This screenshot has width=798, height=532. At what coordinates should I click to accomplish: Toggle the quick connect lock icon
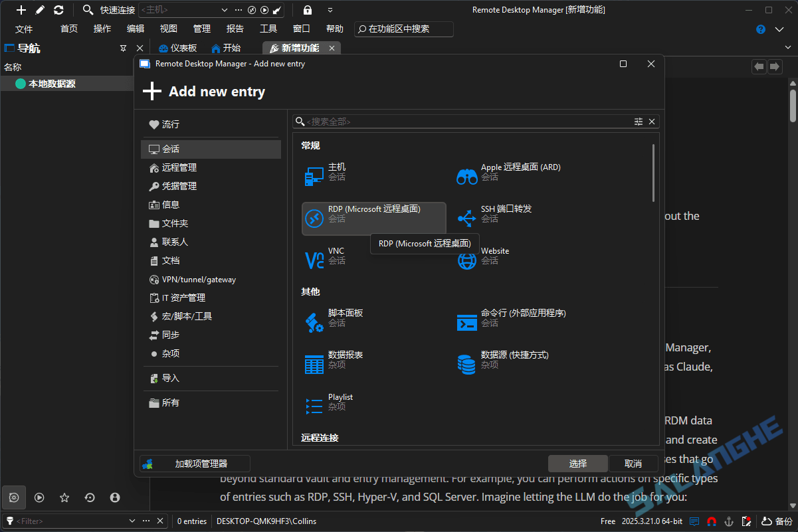point(307,9)
